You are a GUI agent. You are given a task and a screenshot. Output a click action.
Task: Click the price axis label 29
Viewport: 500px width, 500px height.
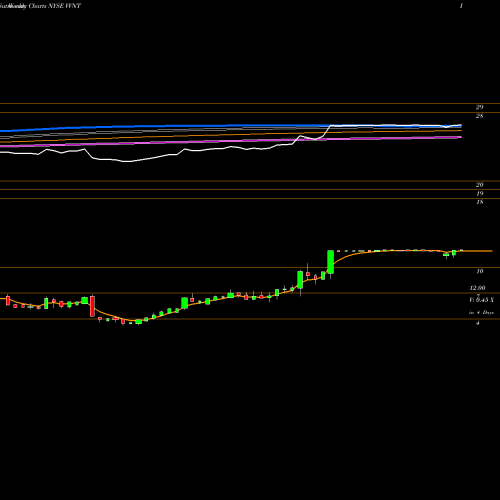point(479,107)
